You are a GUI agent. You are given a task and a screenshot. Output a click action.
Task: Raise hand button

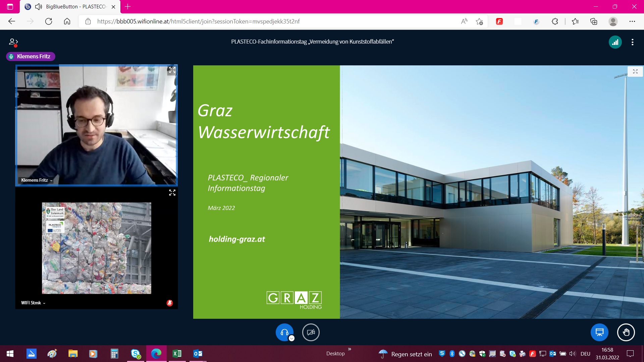[626, 332]
